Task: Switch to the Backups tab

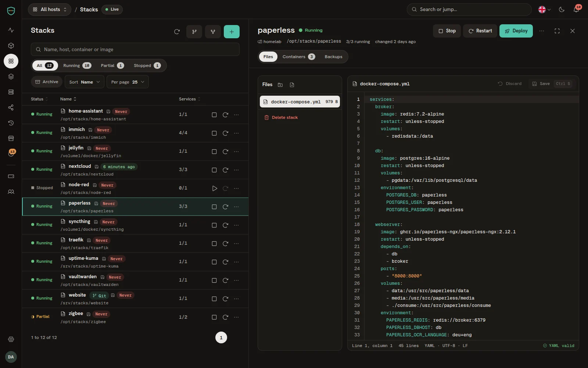Action: (x=333, y=57)
